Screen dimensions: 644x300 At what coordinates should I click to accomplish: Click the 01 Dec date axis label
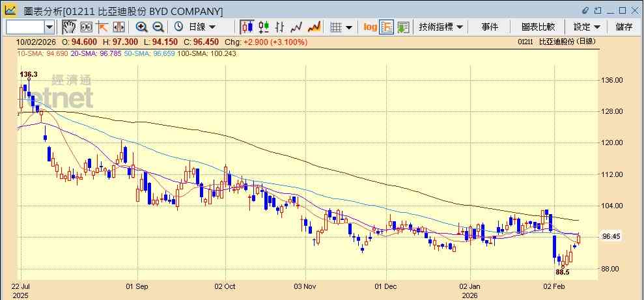click(386, 286)
